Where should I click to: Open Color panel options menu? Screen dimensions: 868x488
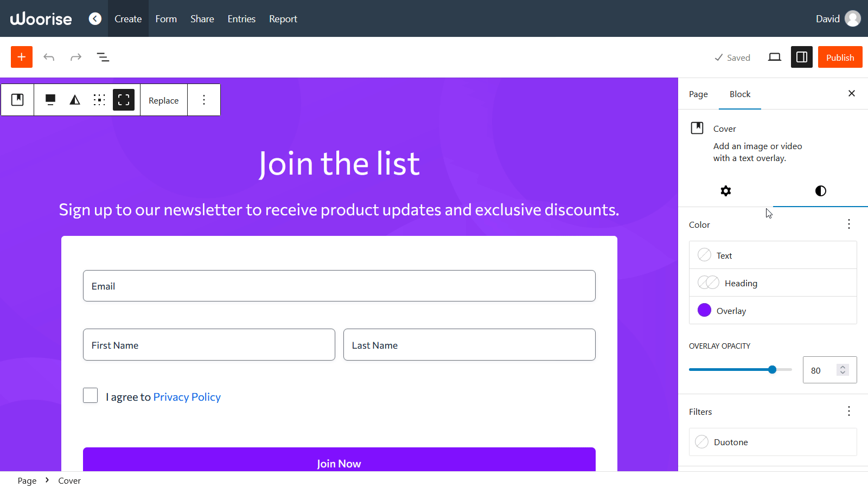point(849,224)
